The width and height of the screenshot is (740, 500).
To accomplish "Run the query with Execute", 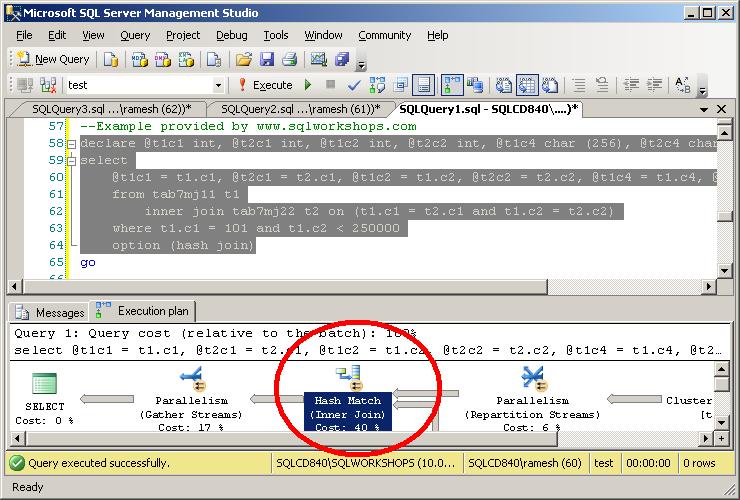I will pos(265,85).
